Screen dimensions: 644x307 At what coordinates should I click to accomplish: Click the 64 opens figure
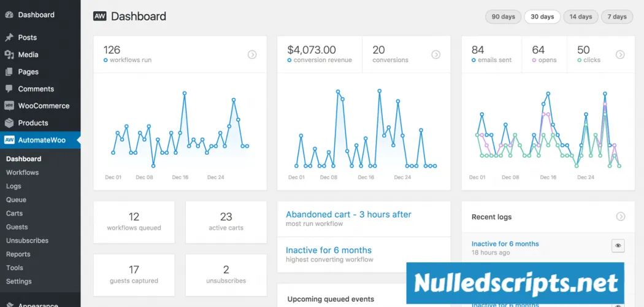538,50
